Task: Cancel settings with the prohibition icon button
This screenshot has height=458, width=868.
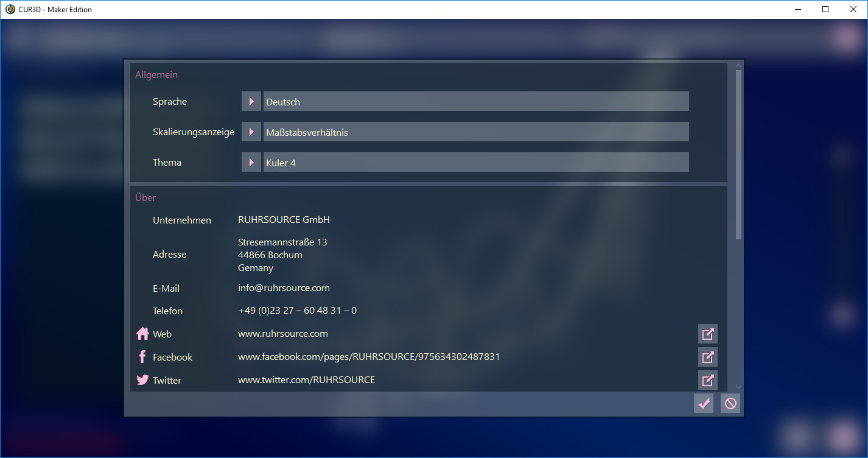Action: 730,403
